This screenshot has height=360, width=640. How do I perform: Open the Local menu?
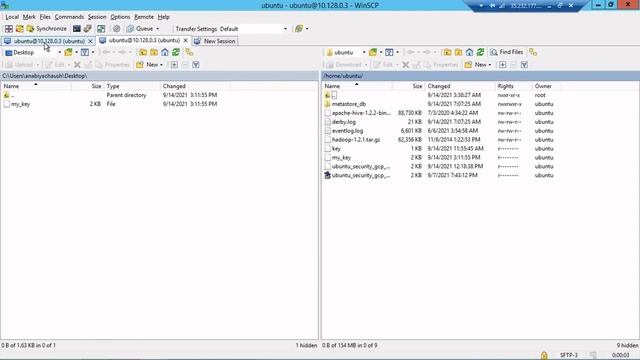(12, 17)
